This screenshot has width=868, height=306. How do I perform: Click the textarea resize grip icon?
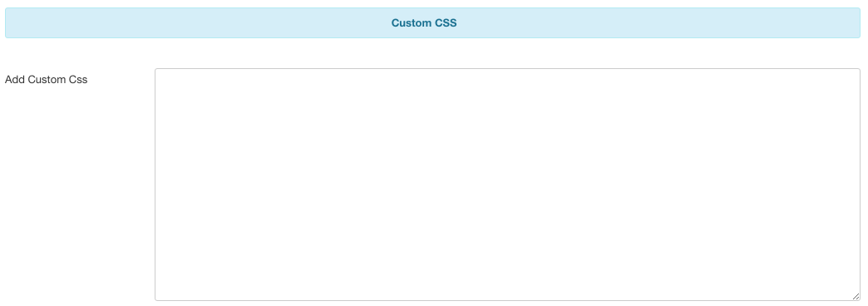click(856, 297)
